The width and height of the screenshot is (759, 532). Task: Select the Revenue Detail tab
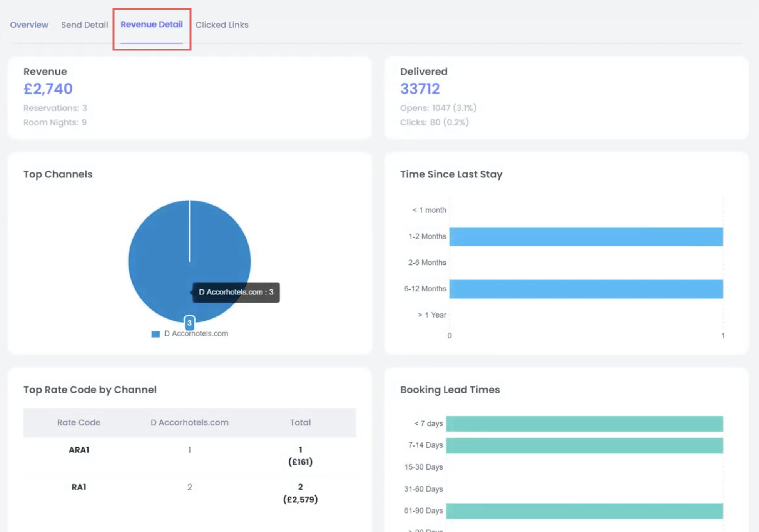pyautogui.click(x=152, y=25)
